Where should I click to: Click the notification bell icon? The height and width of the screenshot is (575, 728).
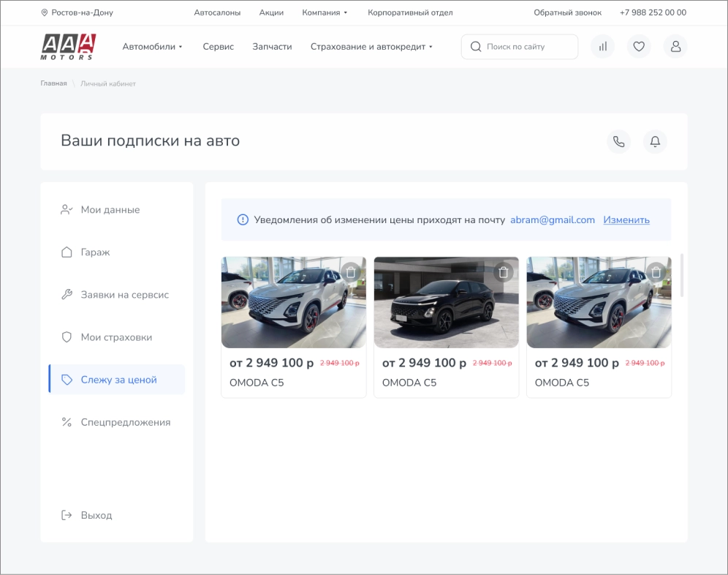coord(655,141)
